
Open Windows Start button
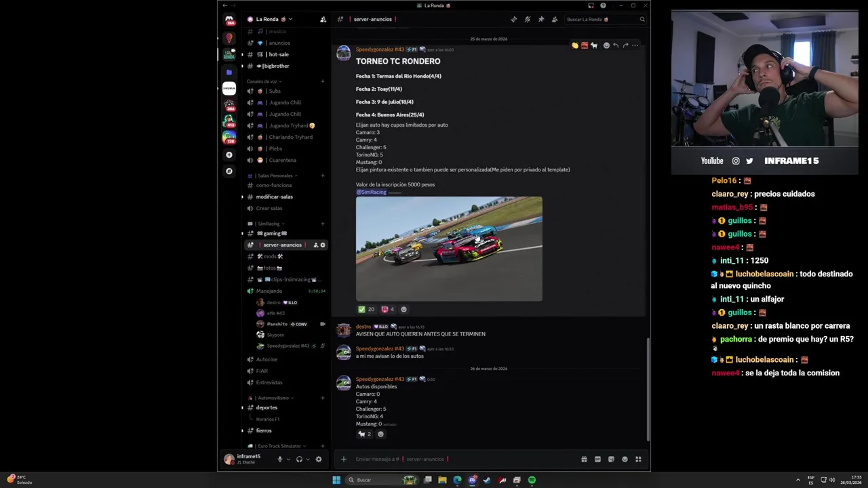pos(336,480)
